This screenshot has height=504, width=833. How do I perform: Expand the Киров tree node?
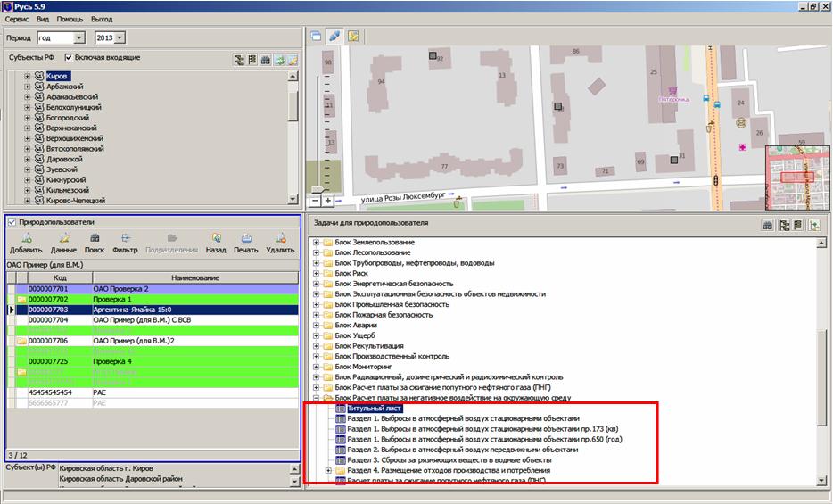click(28, 76)
